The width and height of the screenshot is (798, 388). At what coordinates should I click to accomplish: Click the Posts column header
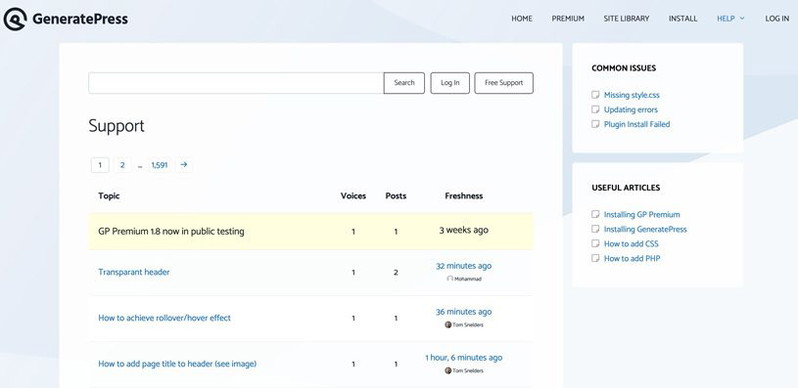[x=396, y=196]
